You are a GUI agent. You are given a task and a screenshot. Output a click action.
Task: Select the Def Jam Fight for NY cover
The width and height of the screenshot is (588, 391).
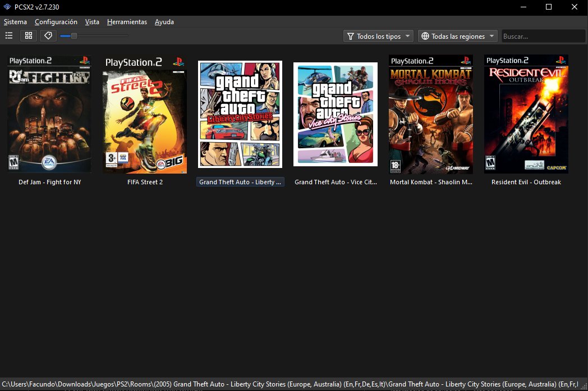tap(49, 114)
